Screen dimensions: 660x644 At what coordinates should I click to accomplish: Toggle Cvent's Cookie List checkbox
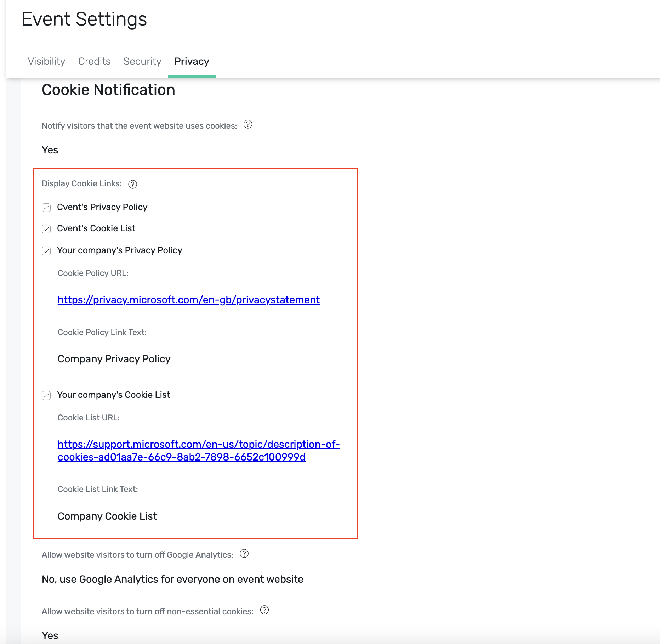(46, 229)
